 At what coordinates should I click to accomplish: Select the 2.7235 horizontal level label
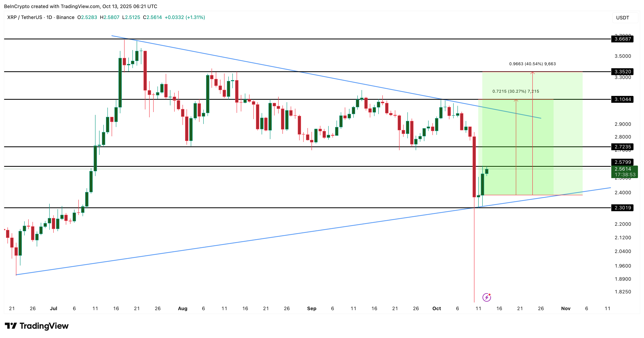pyautogui.click(x=623, y=147)
